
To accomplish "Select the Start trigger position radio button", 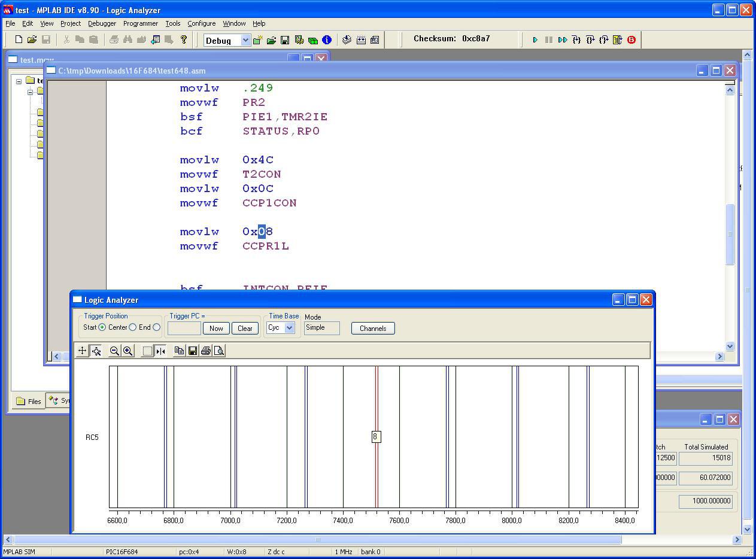I will click(x=102, y=327).
